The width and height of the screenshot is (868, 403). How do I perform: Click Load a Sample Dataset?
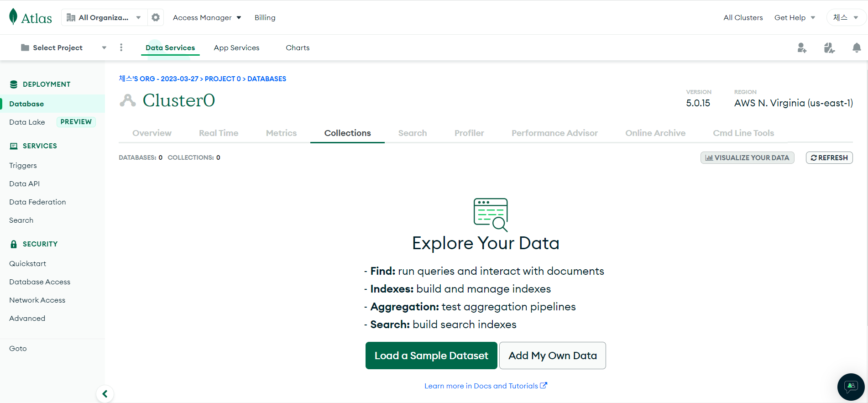[x=431, y=356]
